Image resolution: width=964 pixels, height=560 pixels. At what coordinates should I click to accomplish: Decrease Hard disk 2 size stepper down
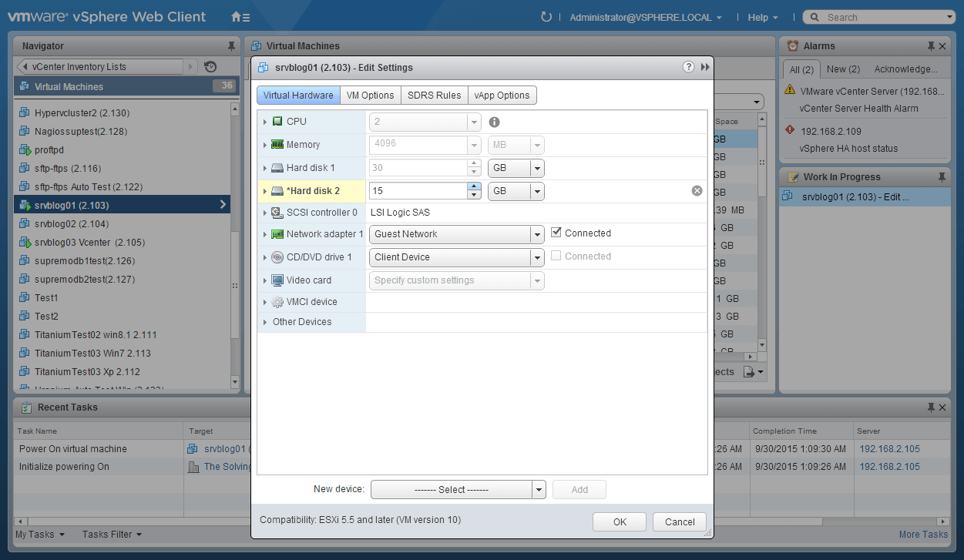click(x=475, y=196)
